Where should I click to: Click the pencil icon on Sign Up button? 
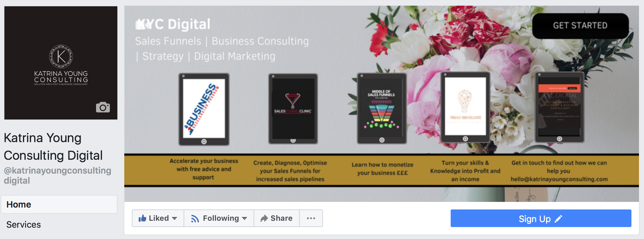click(559, 219)
